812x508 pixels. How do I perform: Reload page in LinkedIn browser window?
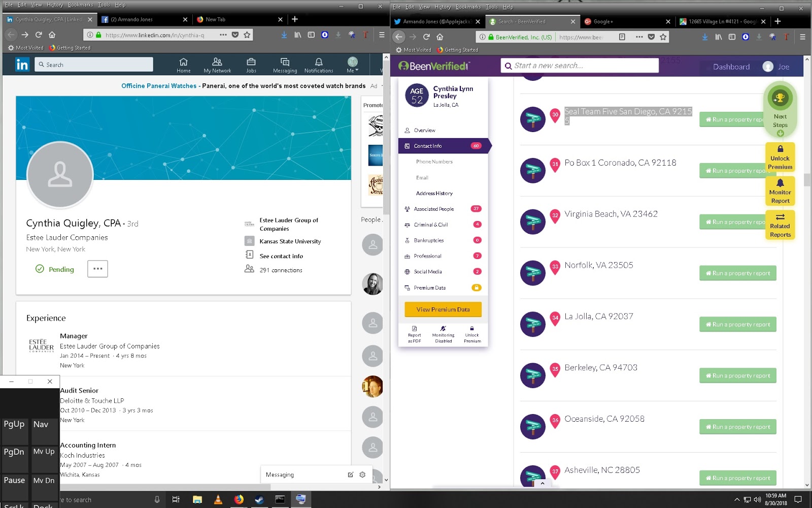coord(39,35)
